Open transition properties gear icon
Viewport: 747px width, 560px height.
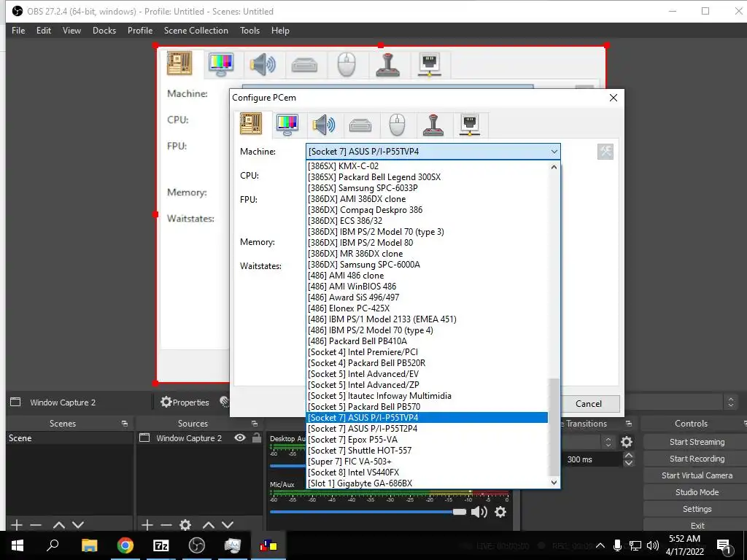pyautogui.click(x=627, y=442)
